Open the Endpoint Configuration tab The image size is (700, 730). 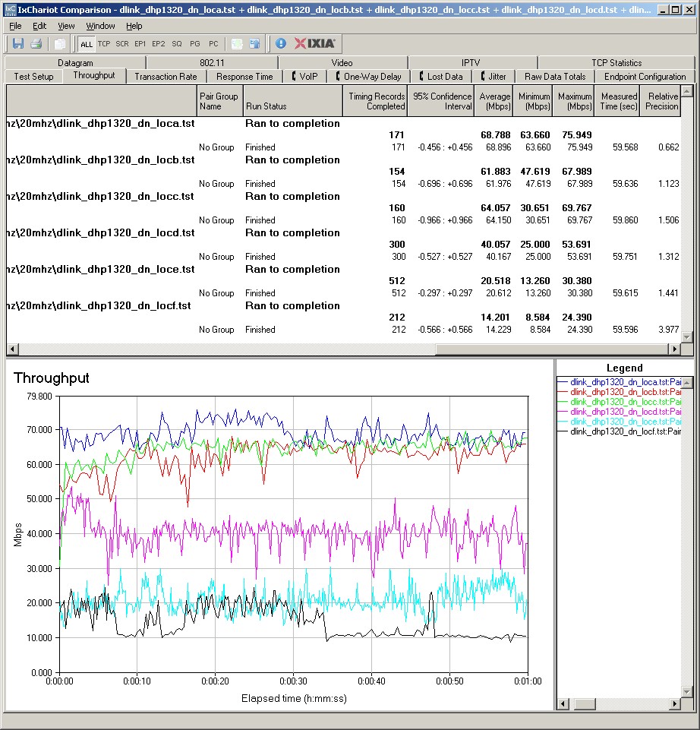[x=645, y=77]
